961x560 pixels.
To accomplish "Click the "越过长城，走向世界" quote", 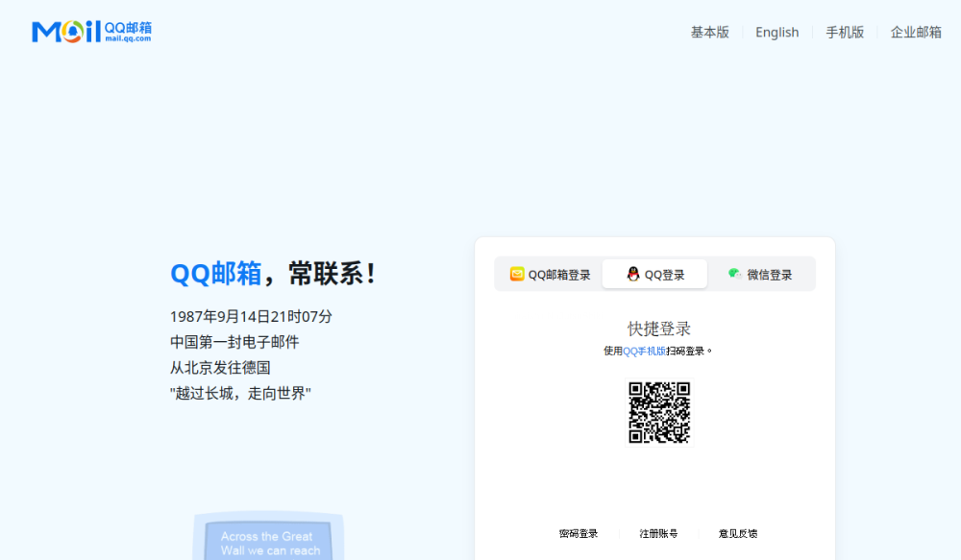I will point(240,394).
